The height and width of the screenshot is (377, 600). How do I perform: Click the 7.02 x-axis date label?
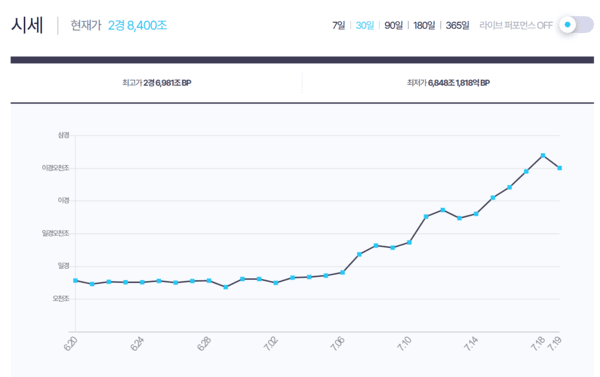point(271,344)
